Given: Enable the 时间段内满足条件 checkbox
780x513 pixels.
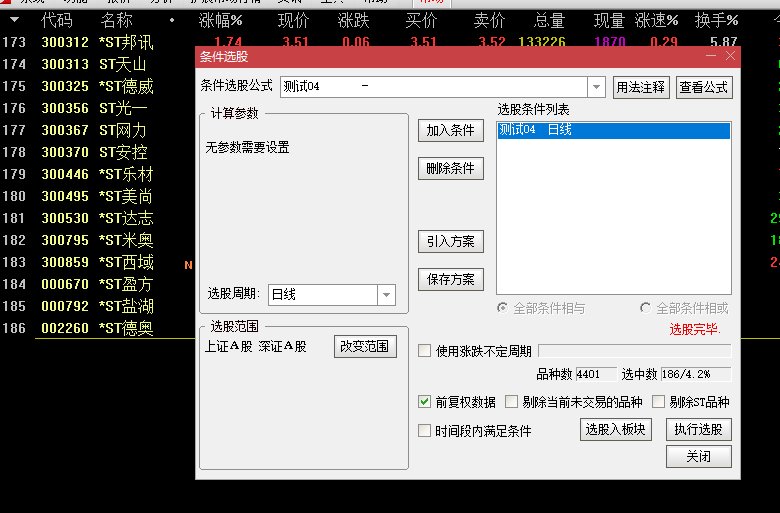Looking at the screenshot, I should point(424,430).
